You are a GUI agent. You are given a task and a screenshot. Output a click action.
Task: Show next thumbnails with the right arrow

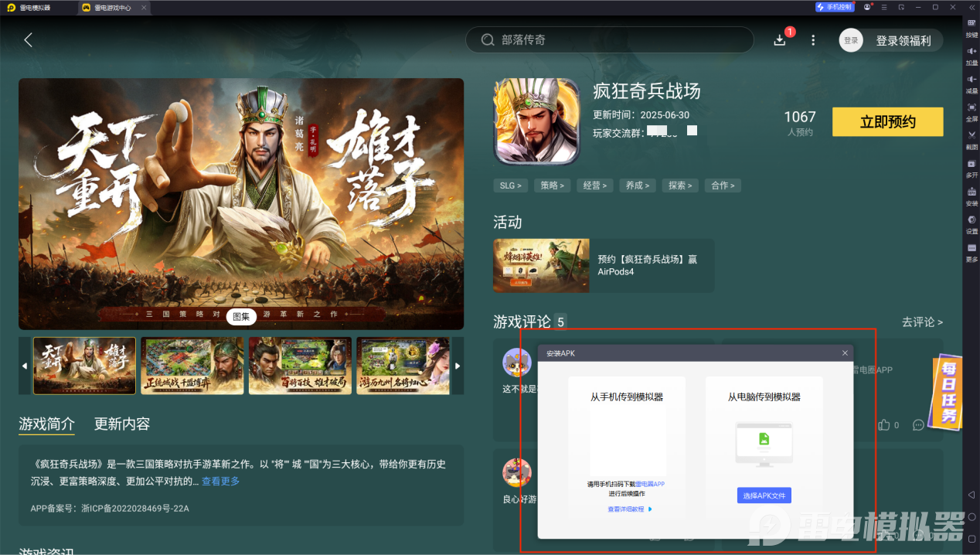point(458,366)
